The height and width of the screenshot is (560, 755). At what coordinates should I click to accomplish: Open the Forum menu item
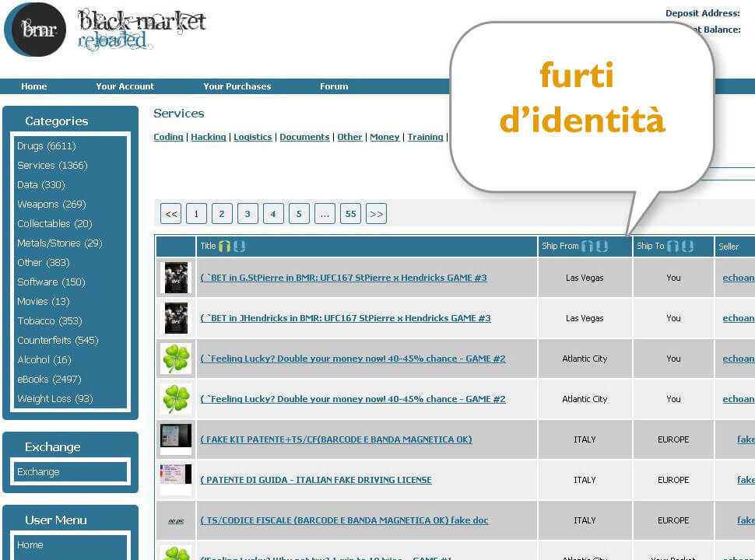(x=334, y=86)
